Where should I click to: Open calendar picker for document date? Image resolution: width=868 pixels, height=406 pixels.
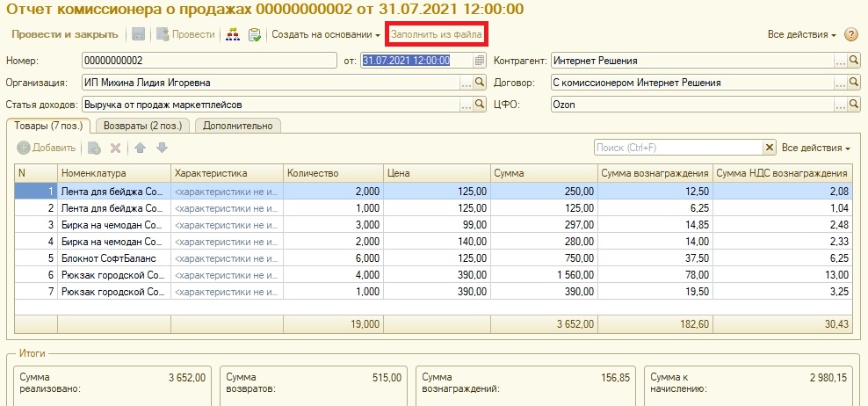[x=479, y=61]
